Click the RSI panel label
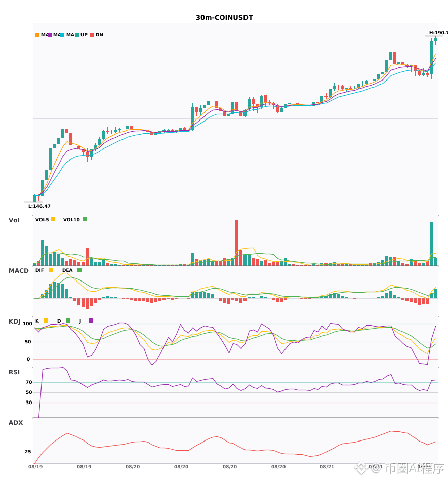 14,372
